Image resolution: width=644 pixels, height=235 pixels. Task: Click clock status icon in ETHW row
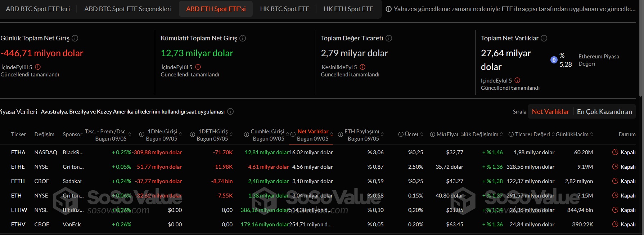pos(615,210)
